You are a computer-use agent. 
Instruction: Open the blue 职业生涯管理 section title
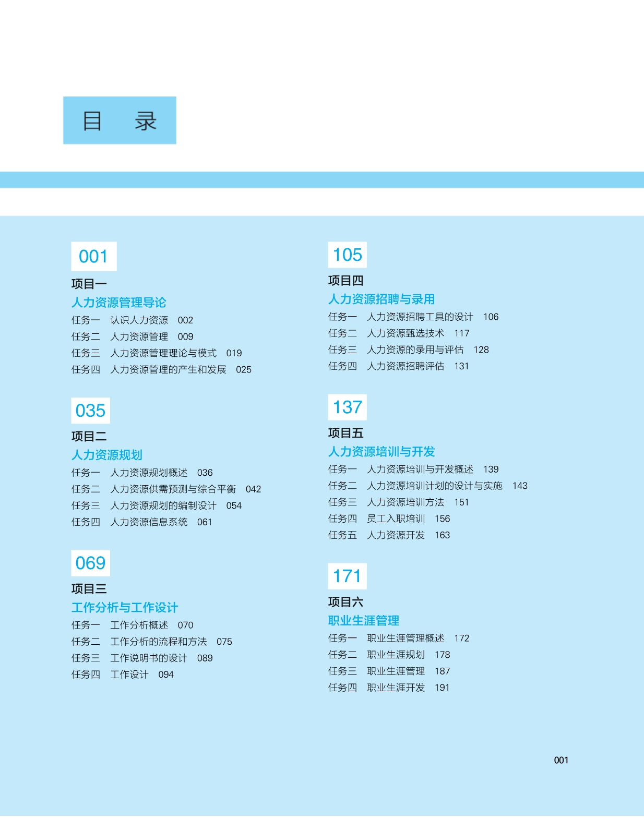point(364,621)
